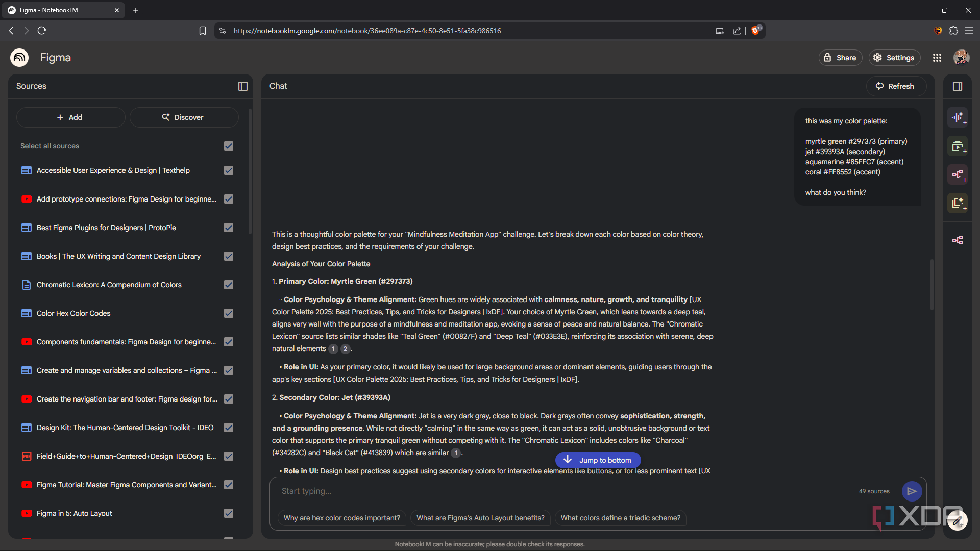Reload the current browser page
The image size is (980, 551).
point(42,31)
